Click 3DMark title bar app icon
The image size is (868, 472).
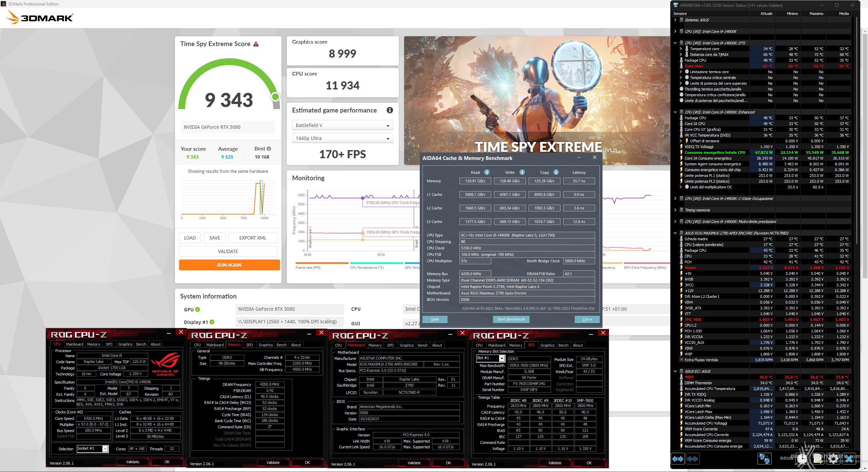(x=4, y=4)
